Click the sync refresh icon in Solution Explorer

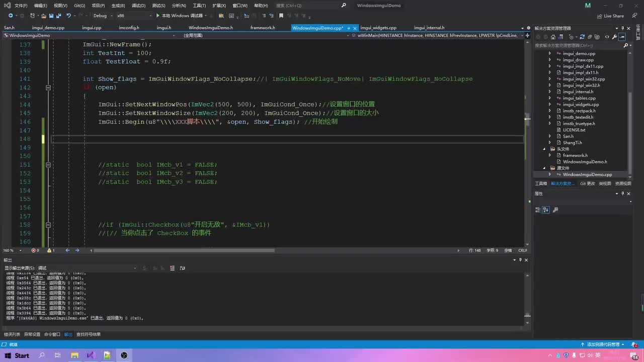582,37
